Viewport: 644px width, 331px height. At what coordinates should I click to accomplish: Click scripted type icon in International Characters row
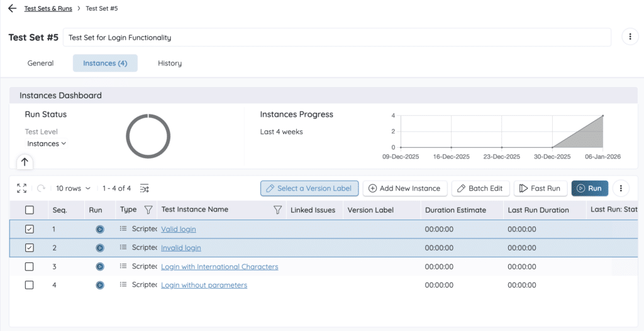point(123,266)
